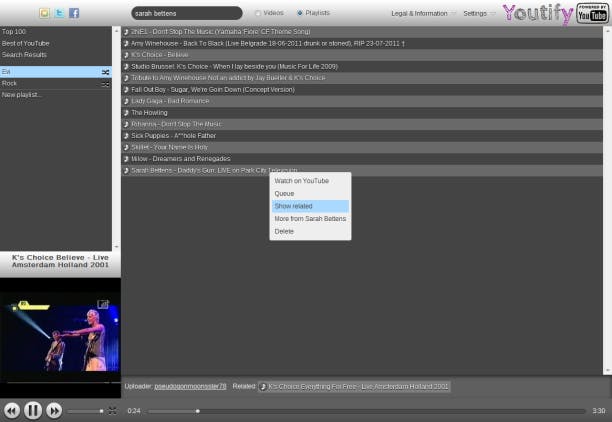Expand the Settings dropdown
This screenshot has width=612, height=422.
tap(479, 13)
